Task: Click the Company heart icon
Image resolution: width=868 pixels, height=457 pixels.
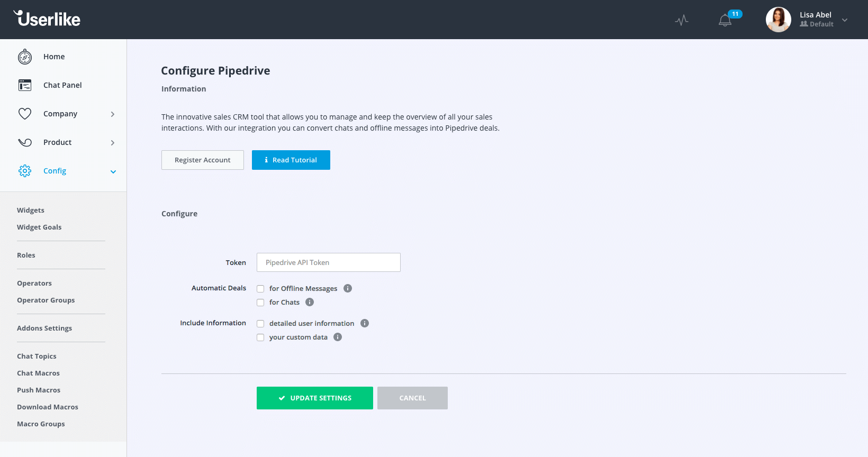Action: tap(25, 114)
